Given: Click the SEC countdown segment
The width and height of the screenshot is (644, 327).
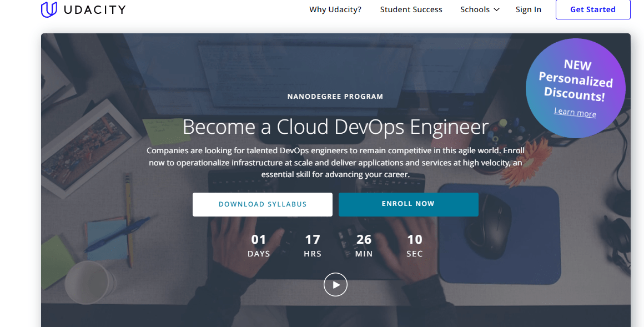Looking at the screenshot, I should coord(415,245).
